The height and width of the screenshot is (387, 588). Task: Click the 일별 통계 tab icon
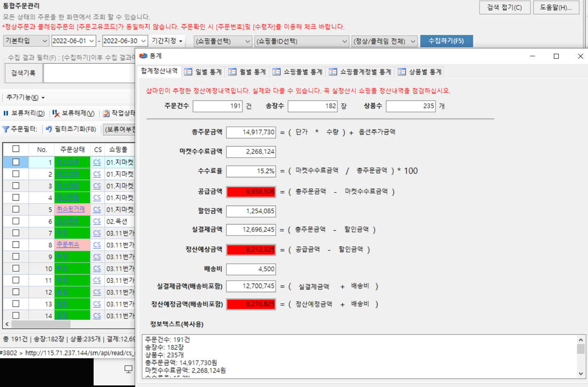188,72
